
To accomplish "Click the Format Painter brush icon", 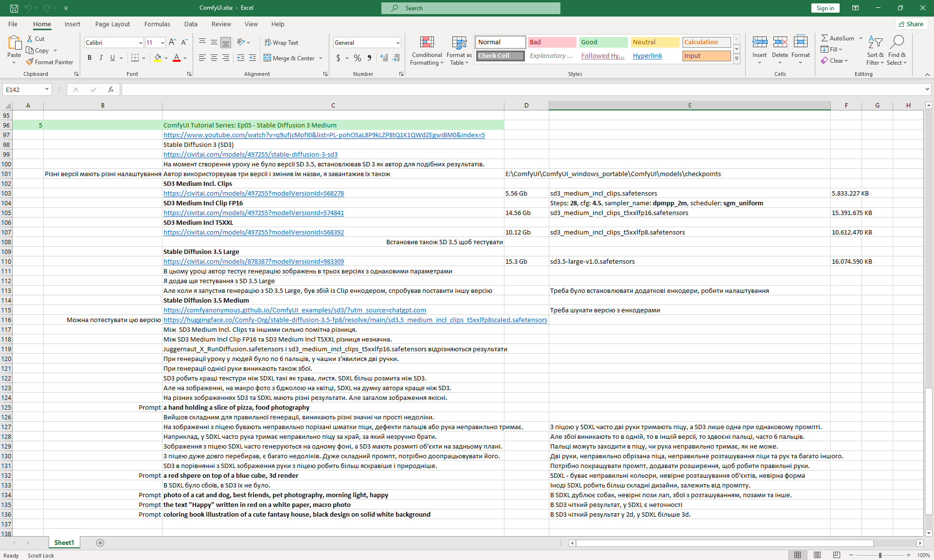I will click(x=30, y=62).
